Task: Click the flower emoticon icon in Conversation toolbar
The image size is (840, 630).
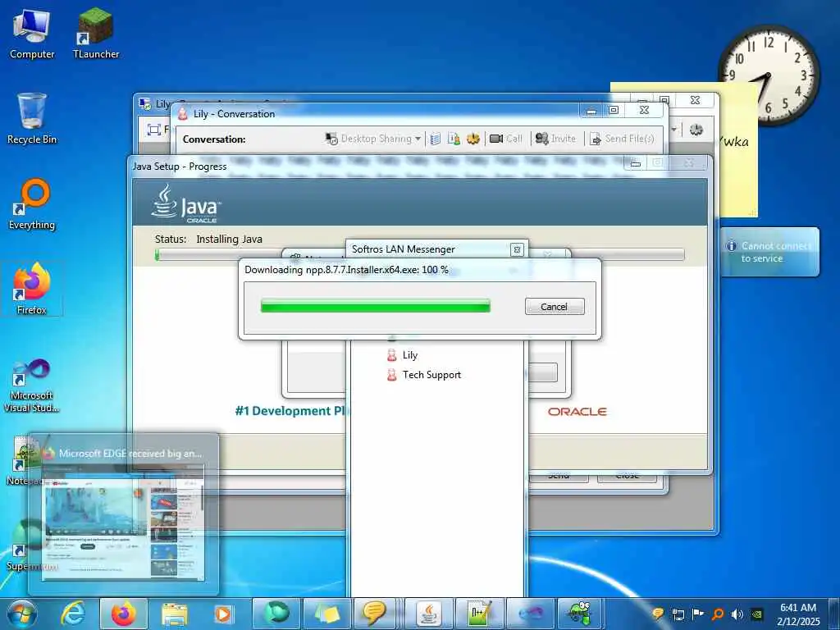Action: click(472, 139)
